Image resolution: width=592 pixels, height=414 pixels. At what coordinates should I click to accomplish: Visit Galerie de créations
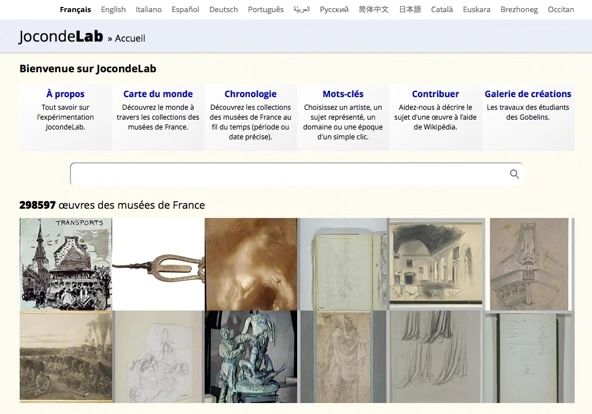[x=528, y=94]
